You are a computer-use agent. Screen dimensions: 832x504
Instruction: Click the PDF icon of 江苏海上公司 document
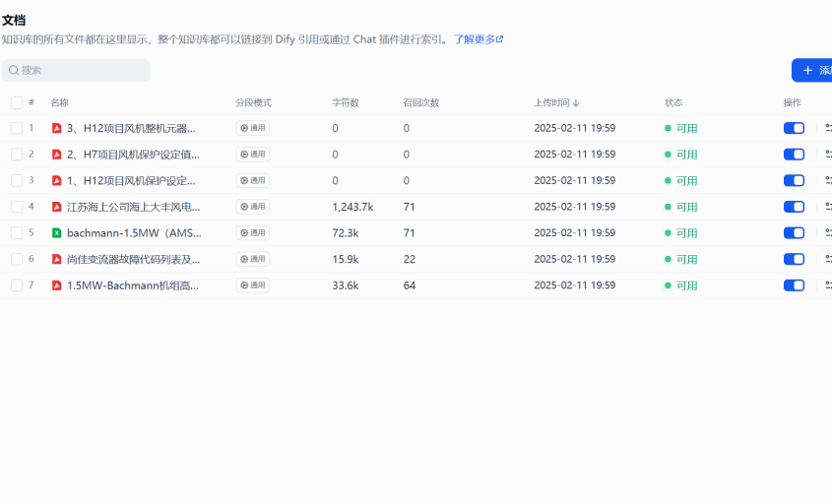[57, 207]
